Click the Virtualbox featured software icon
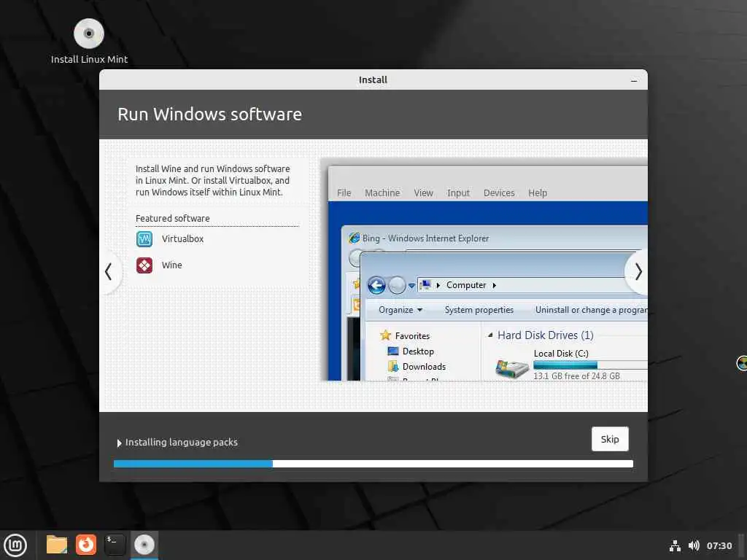 [x=144, y=239]
